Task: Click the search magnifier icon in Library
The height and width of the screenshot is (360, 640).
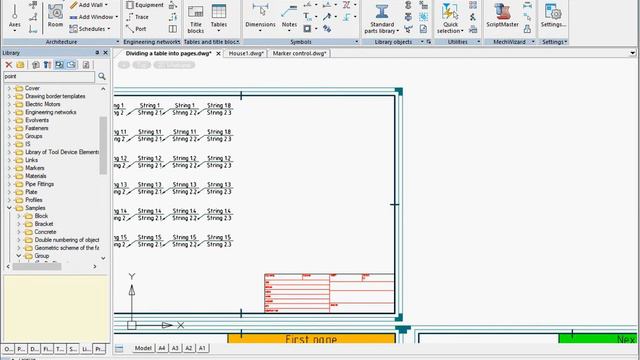Action: [x=102, y=76]
